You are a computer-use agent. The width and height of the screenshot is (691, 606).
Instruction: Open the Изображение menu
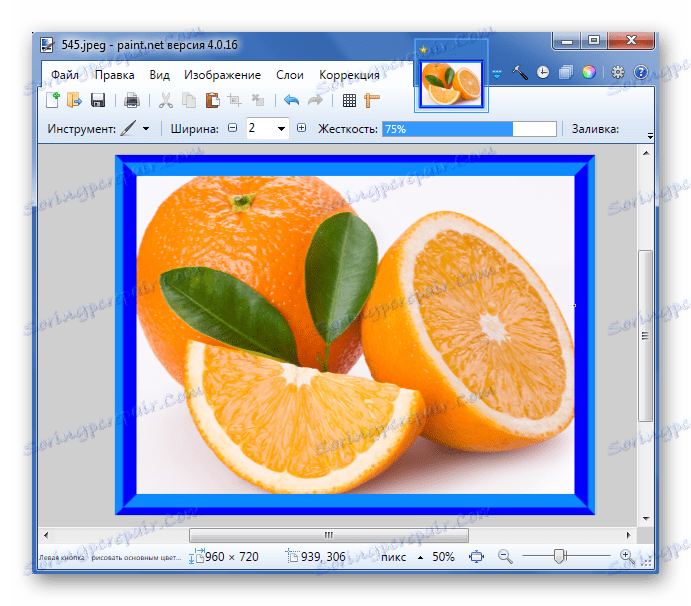point(222,75)
